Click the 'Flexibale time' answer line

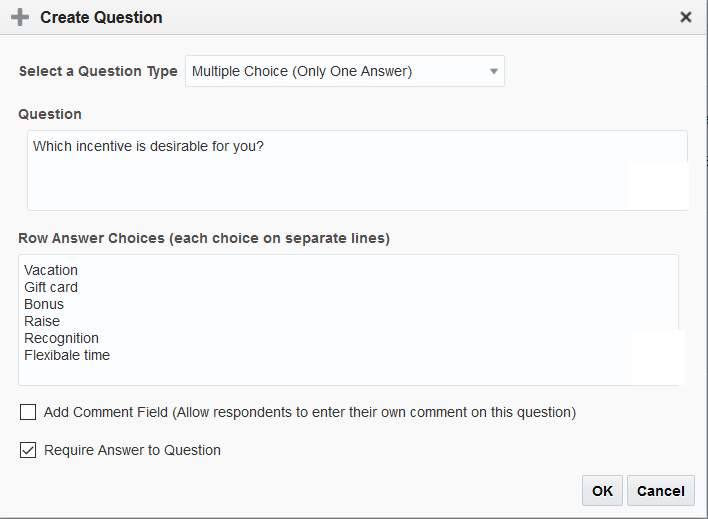click(67, 355)
